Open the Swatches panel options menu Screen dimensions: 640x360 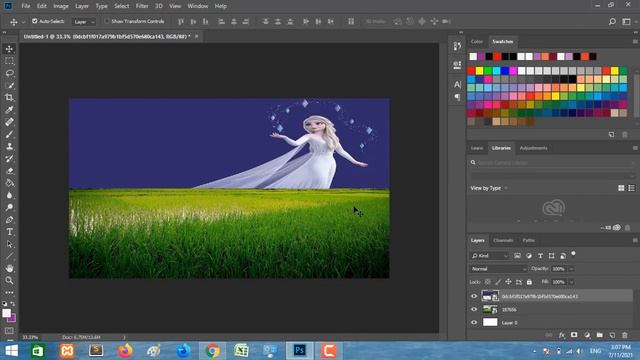pos(635,42)
